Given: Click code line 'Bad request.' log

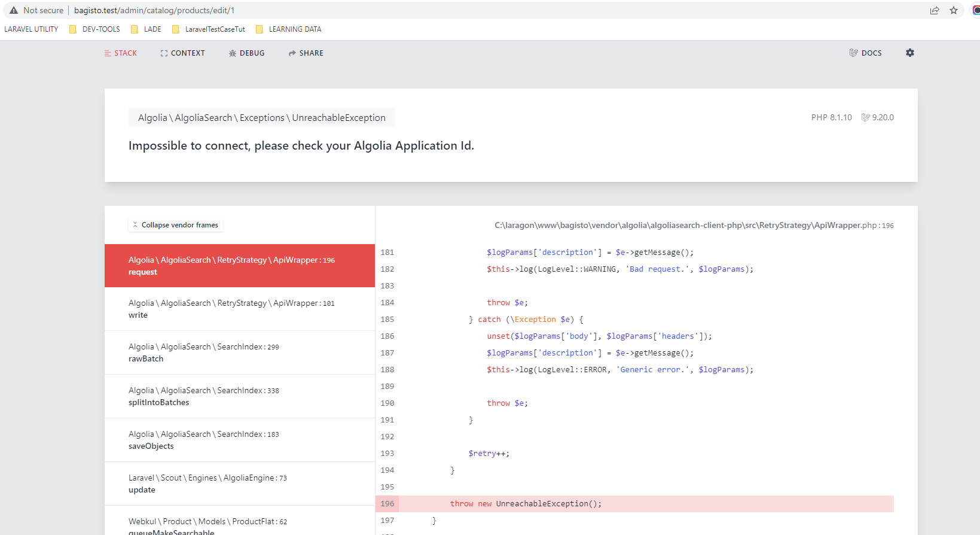Looking at the screenshot, I should tap(620, 269).
